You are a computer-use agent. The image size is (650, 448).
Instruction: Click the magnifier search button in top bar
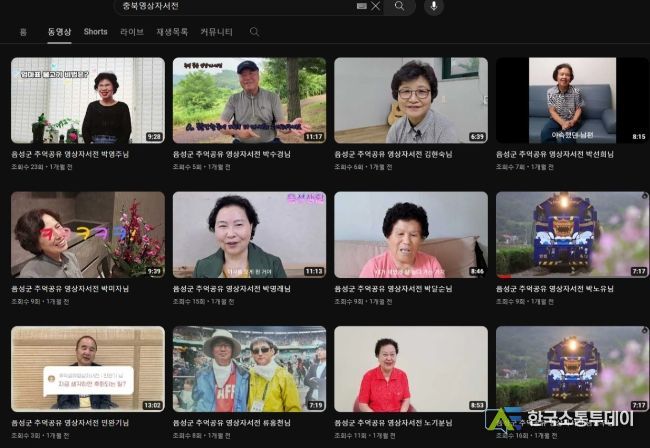(399, 6)
